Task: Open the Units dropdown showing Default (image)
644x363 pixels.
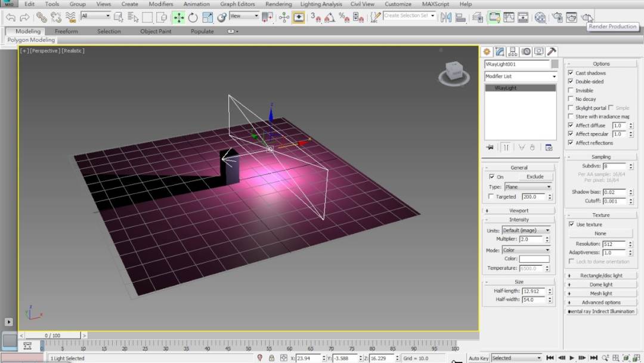Action: (526, 230)
